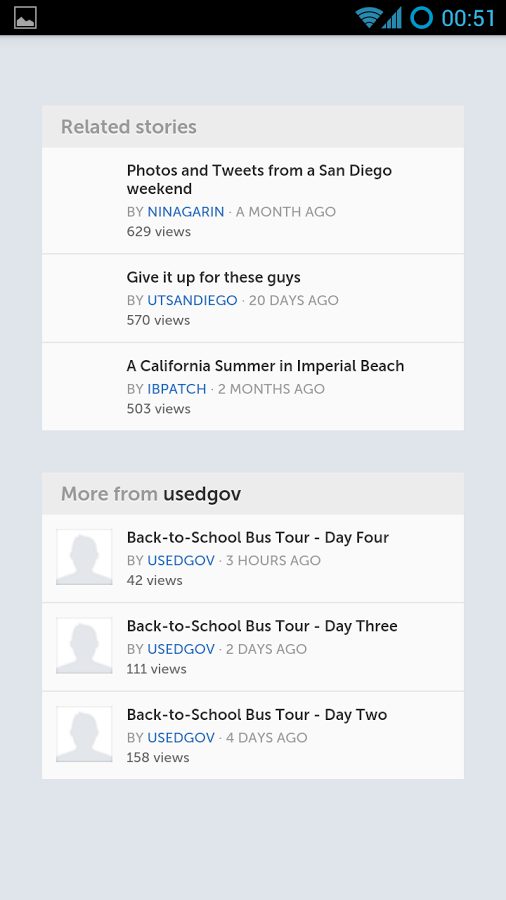This screenshot has height=900, width=506.
Task: Tap the Wi-Fi status icon
Action: 368,18
